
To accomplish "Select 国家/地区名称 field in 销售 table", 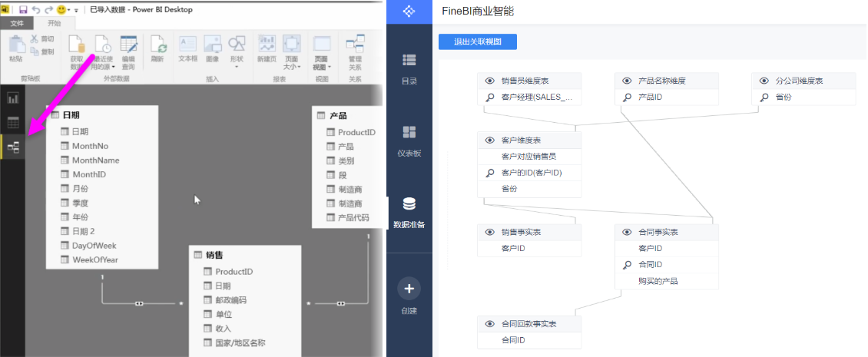I will point(240,342).
